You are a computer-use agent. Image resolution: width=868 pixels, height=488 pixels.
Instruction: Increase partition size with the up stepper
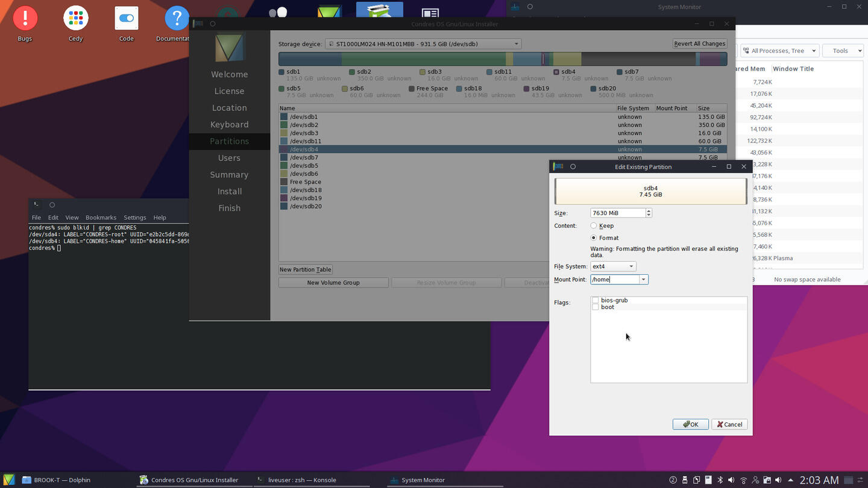[649, 211]
